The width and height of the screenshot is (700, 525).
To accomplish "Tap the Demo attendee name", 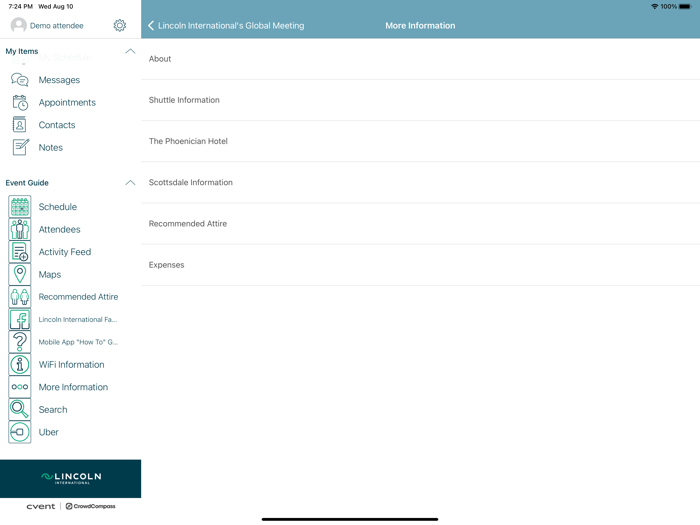I will (x=57, y=25).
